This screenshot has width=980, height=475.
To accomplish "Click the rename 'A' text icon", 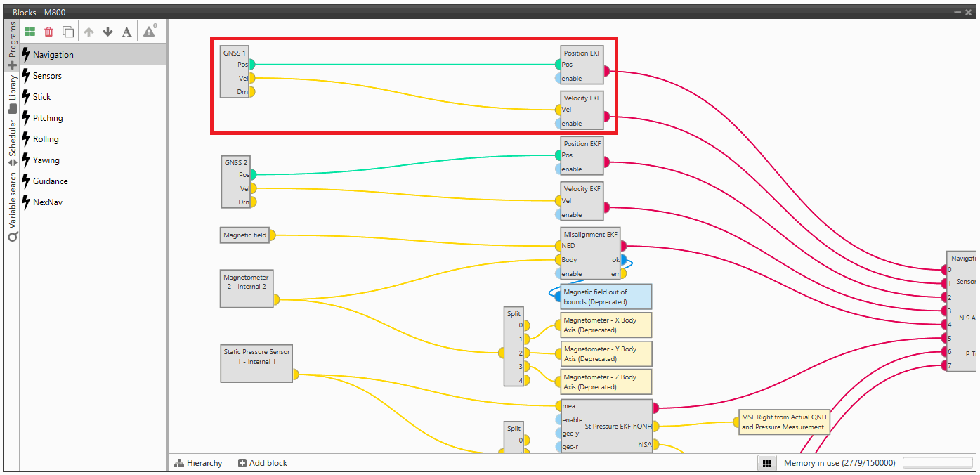I will point(126,32).
